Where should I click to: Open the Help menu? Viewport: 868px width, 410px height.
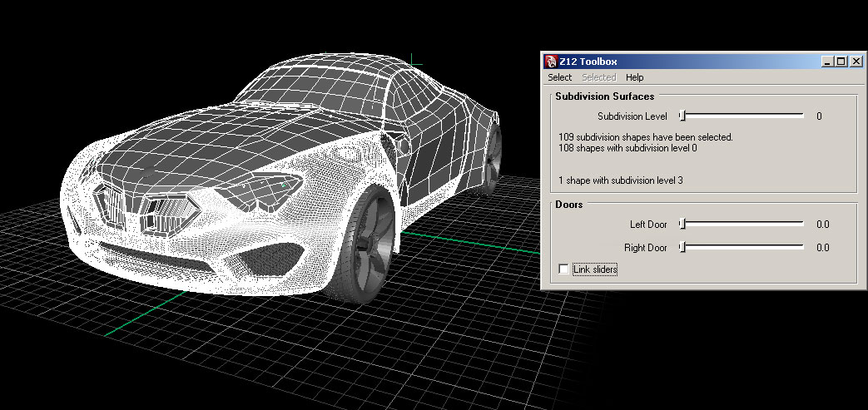[x=634, y=77]
